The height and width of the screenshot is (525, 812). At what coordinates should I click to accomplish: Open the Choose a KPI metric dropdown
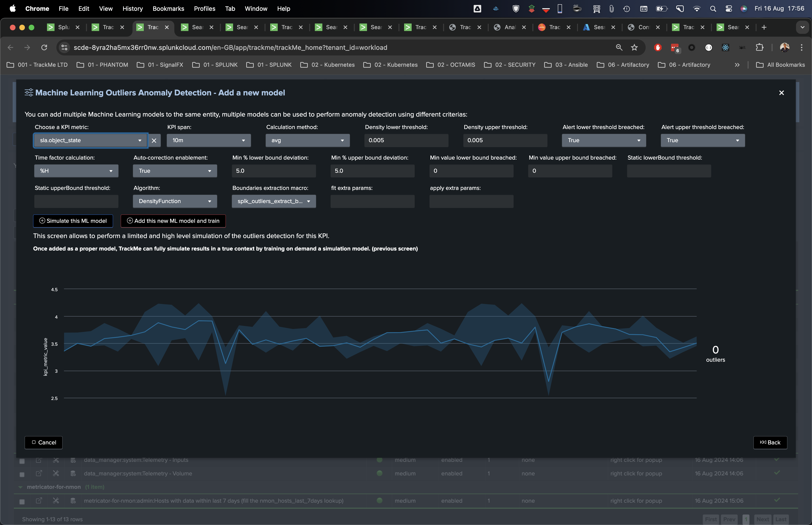(x=90, y=141)
